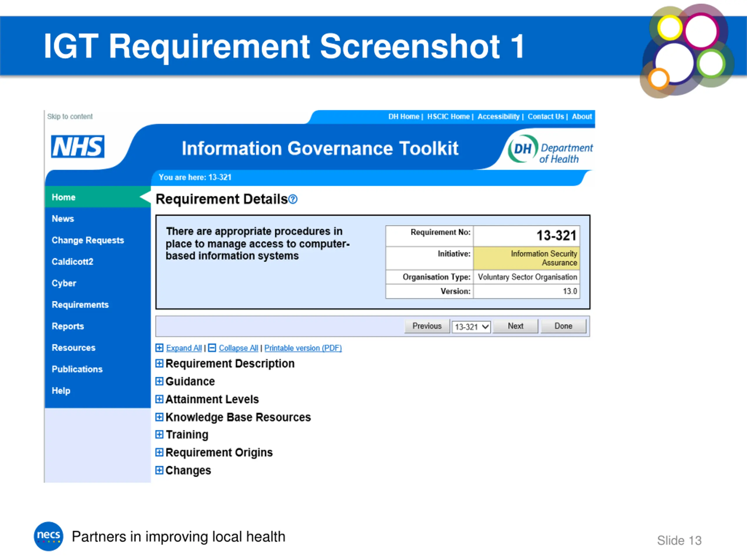Viewport: 747px width, 560px height.
Task: Click the Collapse All link
Action: coord(238,348)
